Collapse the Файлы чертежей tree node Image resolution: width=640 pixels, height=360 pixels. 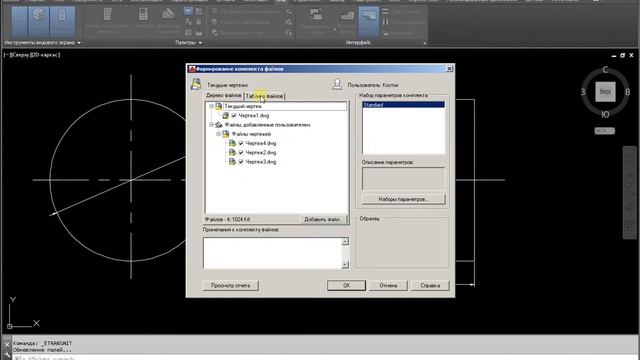click(218, 134)
